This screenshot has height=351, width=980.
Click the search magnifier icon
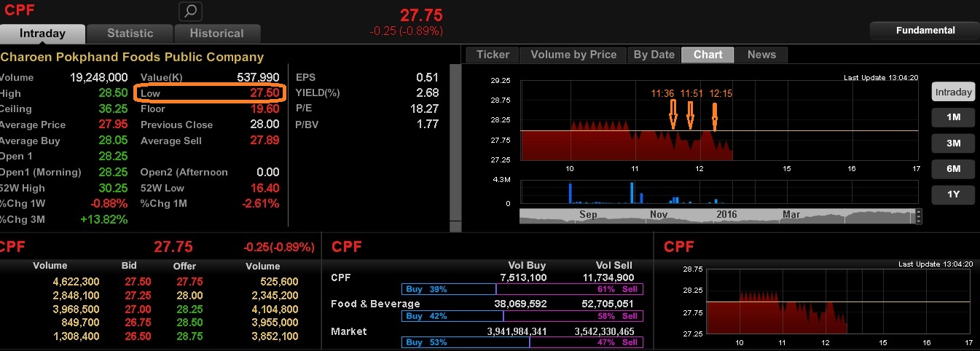click(190, 11)
